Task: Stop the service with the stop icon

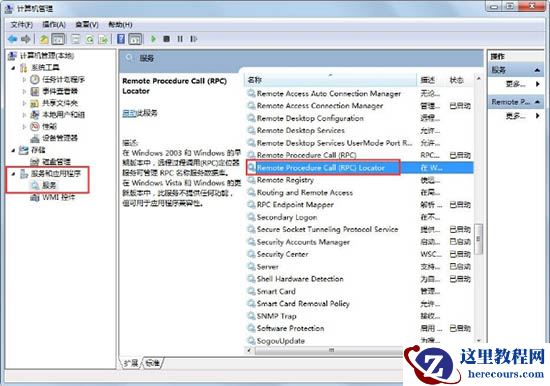Action: point(167,39)
